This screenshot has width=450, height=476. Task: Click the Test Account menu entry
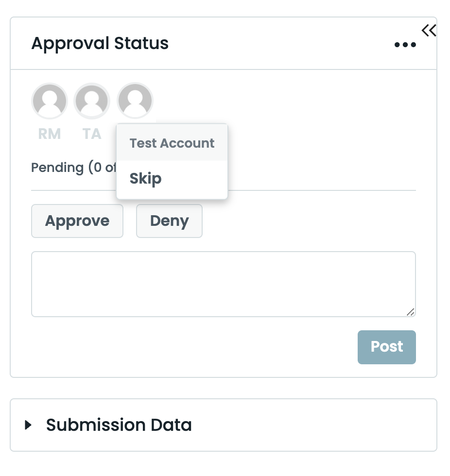tap(172, 143)
